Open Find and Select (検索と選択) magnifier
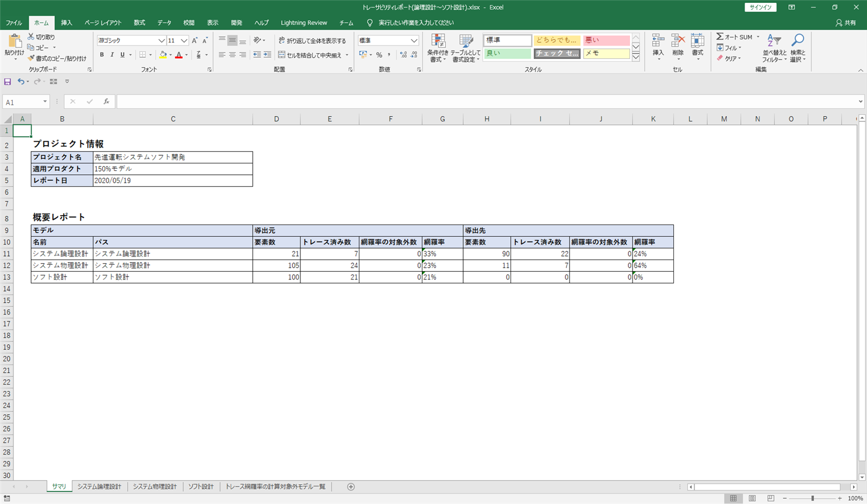867x504 pixels. [x=798, y=48]
